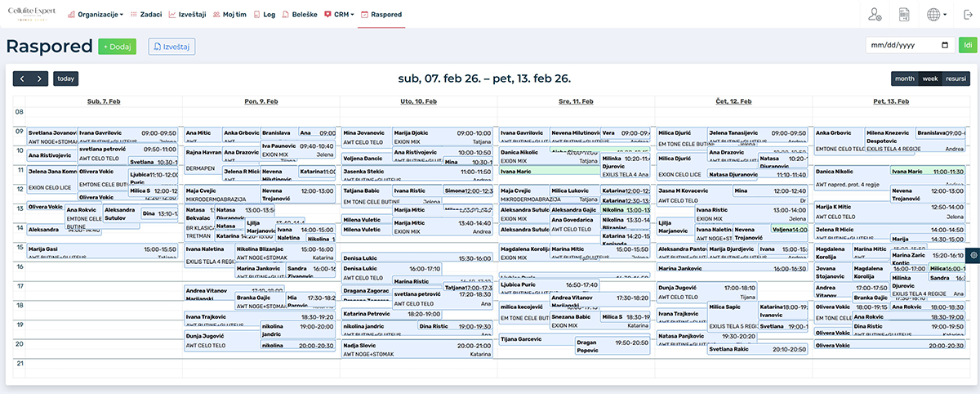Screen dimensions: 980x394
Task: Go to previous week arrow
Action: (x=22, y=79)
